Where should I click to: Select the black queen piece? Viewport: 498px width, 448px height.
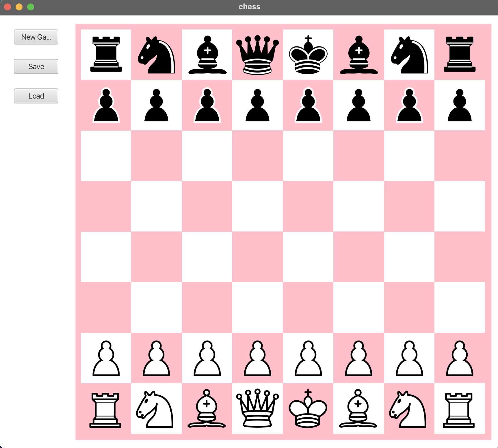tap(257, 55)
